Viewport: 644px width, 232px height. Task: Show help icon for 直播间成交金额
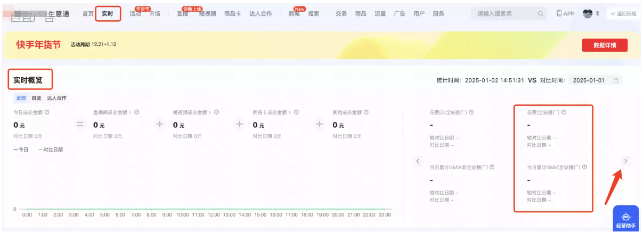(137, 112)
